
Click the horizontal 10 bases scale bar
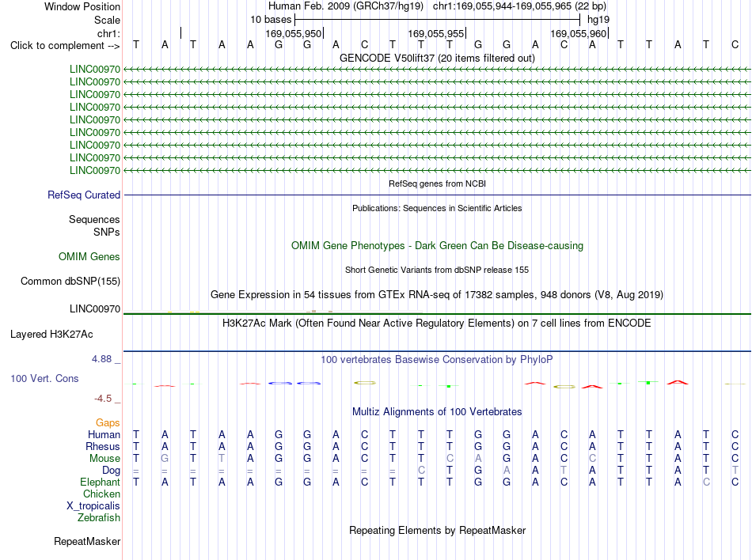click(438, 20)
